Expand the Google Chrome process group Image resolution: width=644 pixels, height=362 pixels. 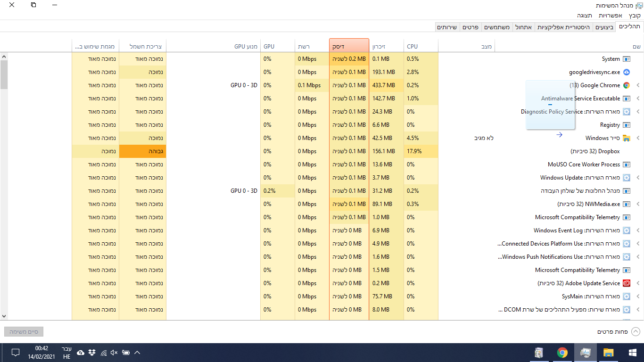[638, 85]
